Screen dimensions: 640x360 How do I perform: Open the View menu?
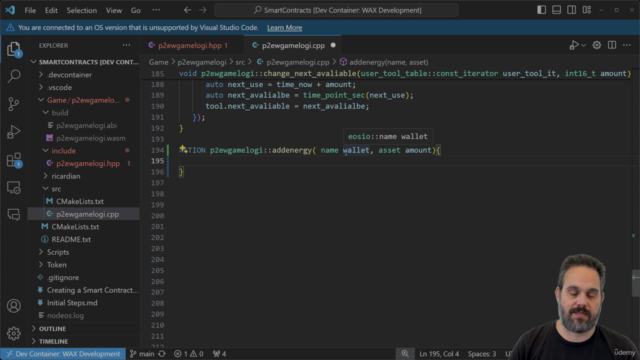(x=113, y=10)
